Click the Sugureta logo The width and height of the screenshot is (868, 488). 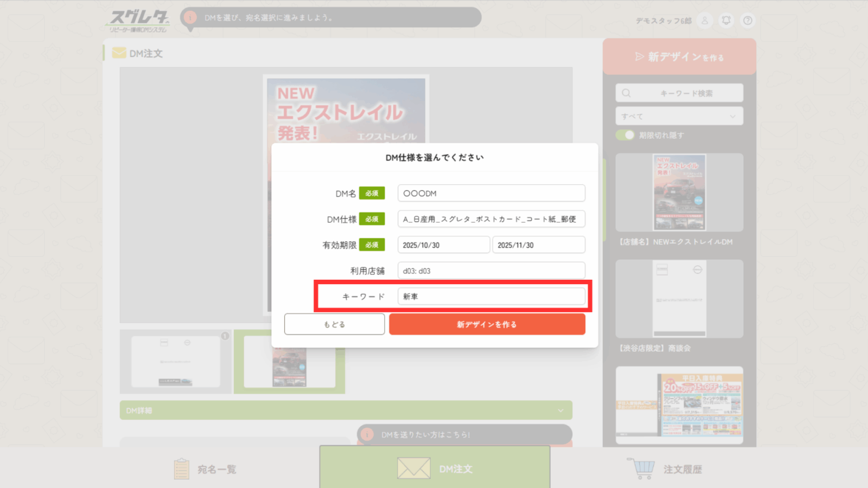[x=138, y=21]
